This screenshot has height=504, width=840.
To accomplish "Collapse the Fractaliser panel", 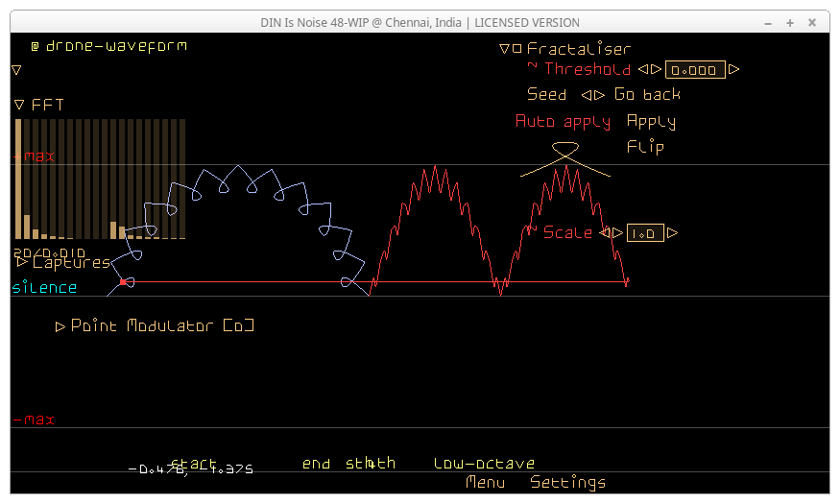I will pyautogui.click(x=504, y=49).
